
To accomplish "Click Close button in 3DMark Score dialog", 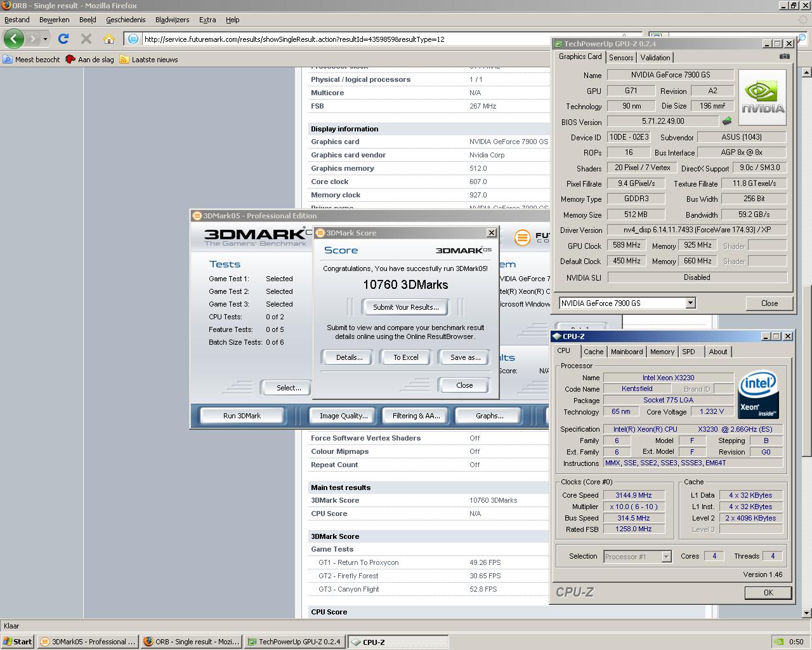I will [464, 385].
